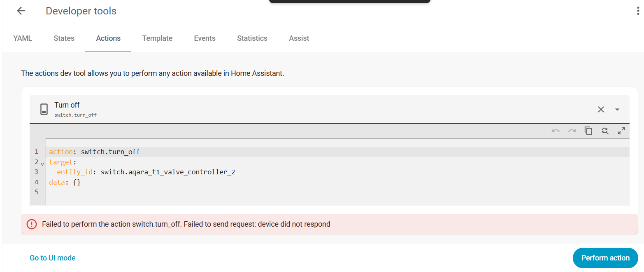Open the action picker dropdown arrow
The height and width of the screenshot is (272, 644).
point(617,110)
